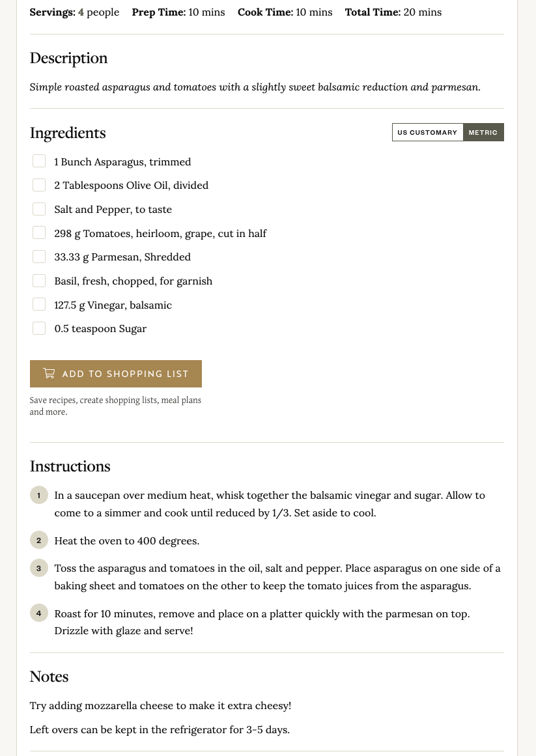Switch units to US Customary
The image size is (536, 756).
427,132
